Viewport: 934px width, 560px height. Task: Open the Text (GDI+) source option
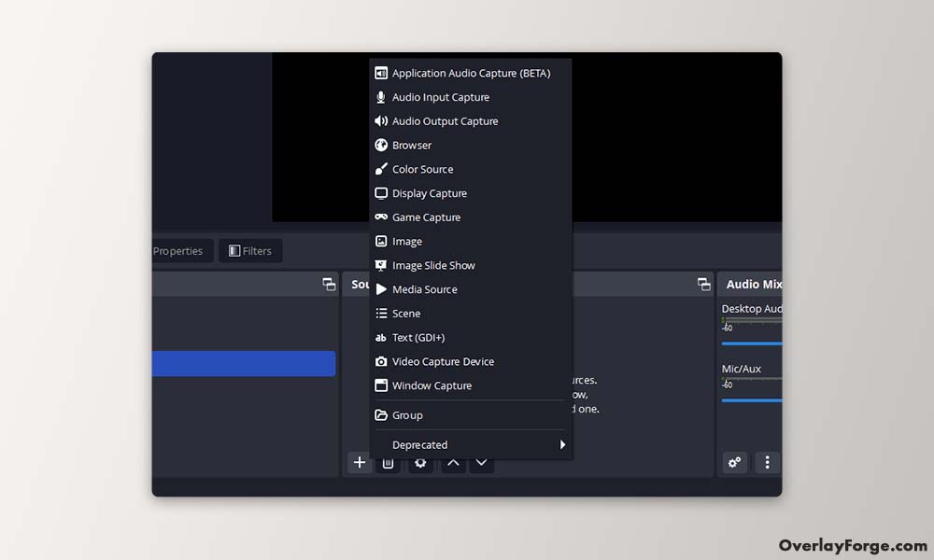pyautogui.click(x=421, y=337)
